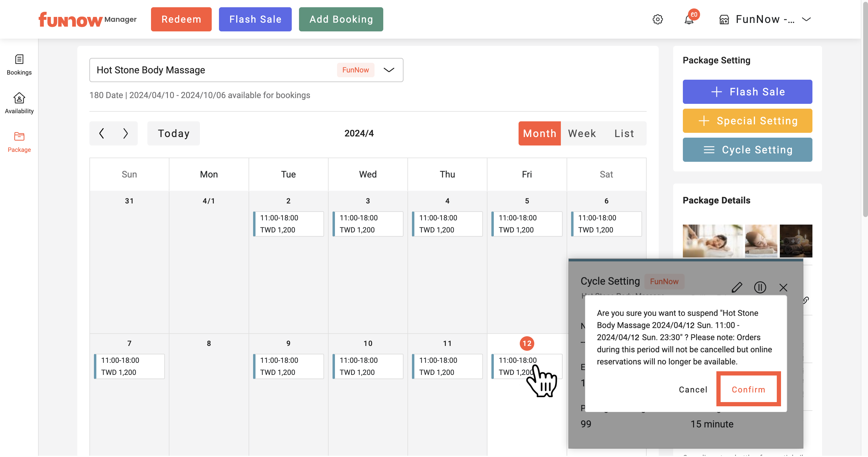
Task: Select the April 5 11:00-18:00 slot
Action: click(x=527, y=224)
